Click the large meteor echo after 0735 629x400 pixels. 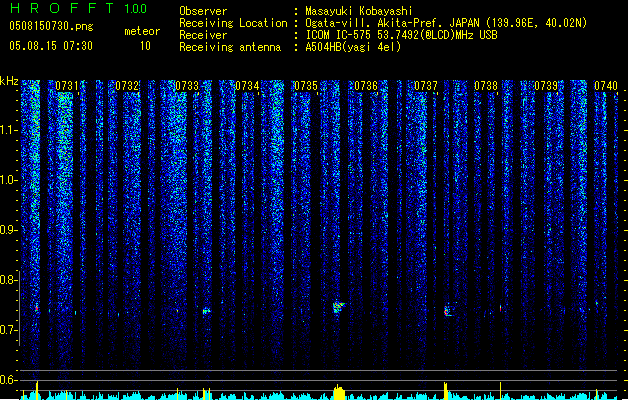pyautogui.click(x=339, y=307)
